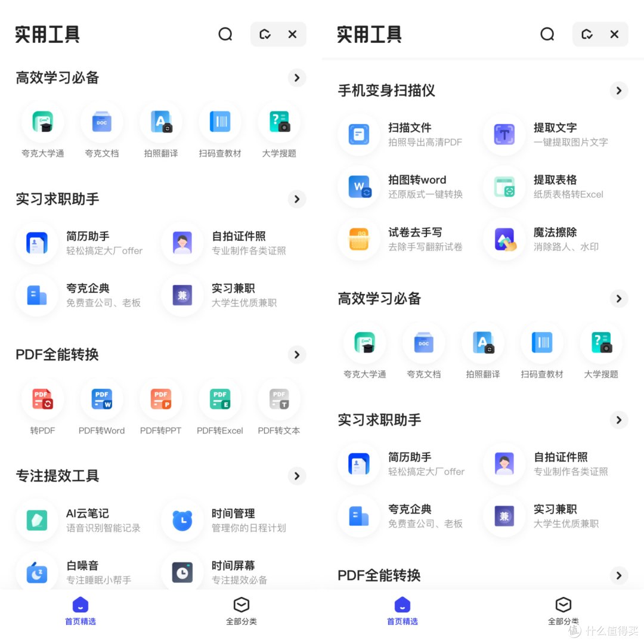The image size is (644, 644).
Task: Open 时间管理 clock icon
Action: click(182, 520)
